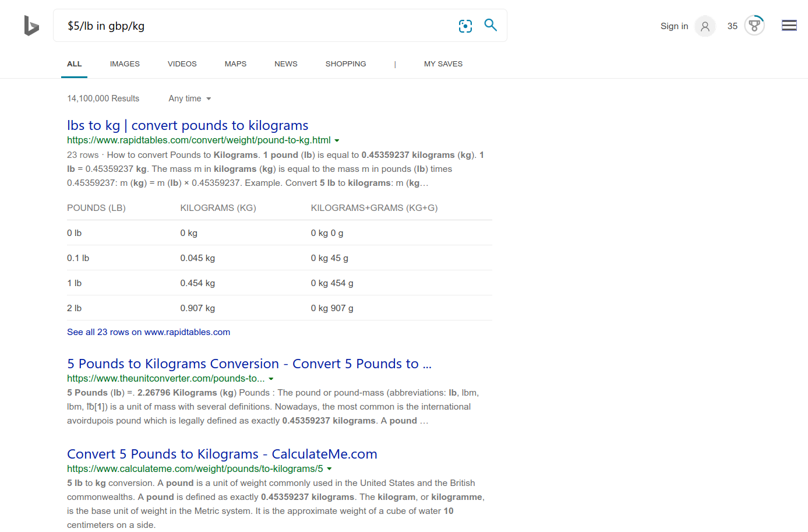Screen dimensions: 808x532
Task: Click the Bing logo
Action: 31,26
